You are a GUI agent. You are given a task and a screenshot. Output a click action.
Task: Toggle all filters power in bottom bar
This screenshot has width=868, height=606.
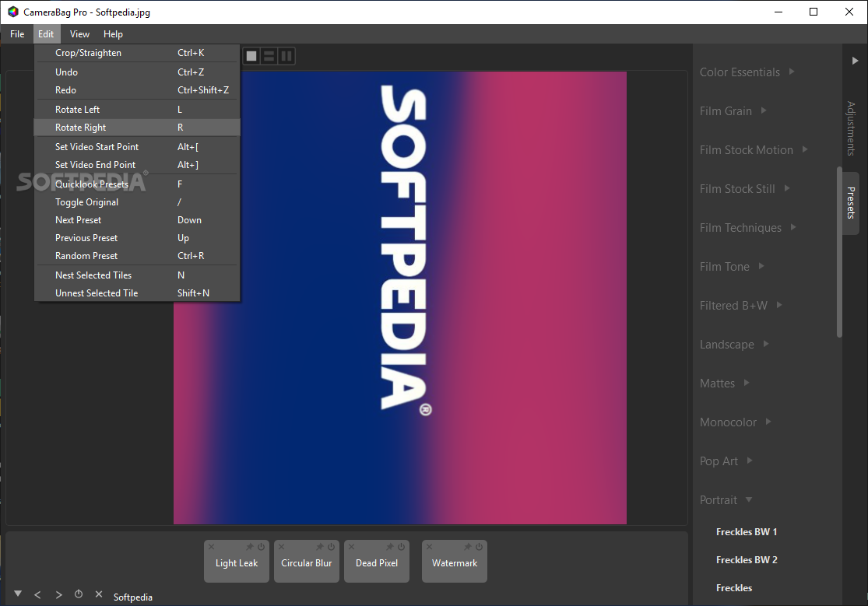pyautogui.click(x=79, y=595)
